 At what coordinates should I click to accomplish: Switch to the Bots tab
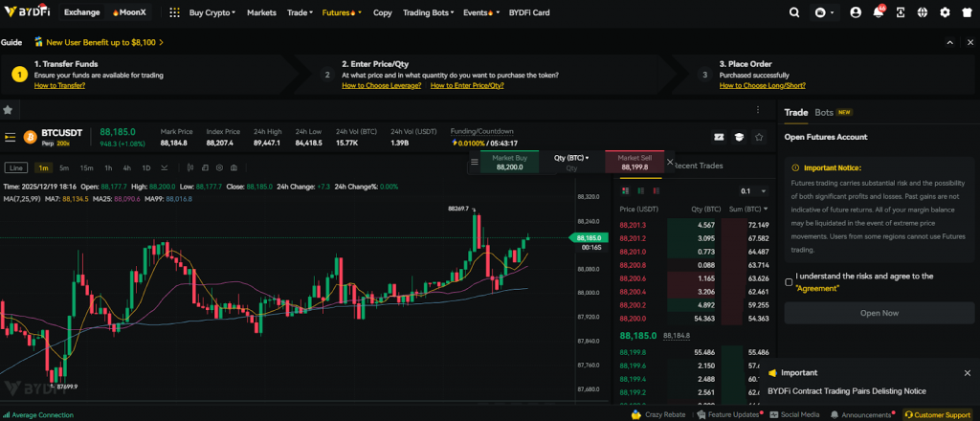pyautogui.click(x=823, y=112)
